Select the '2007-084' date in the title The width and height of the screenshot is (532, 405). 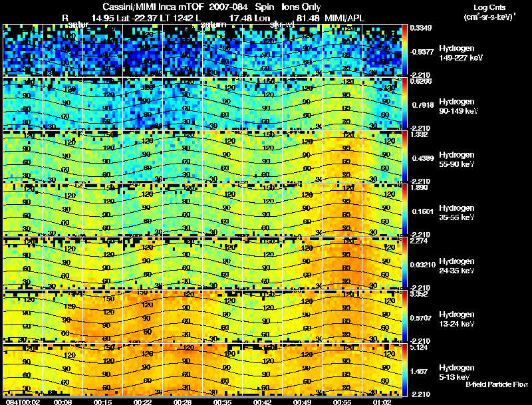click(x=229, y=7)
